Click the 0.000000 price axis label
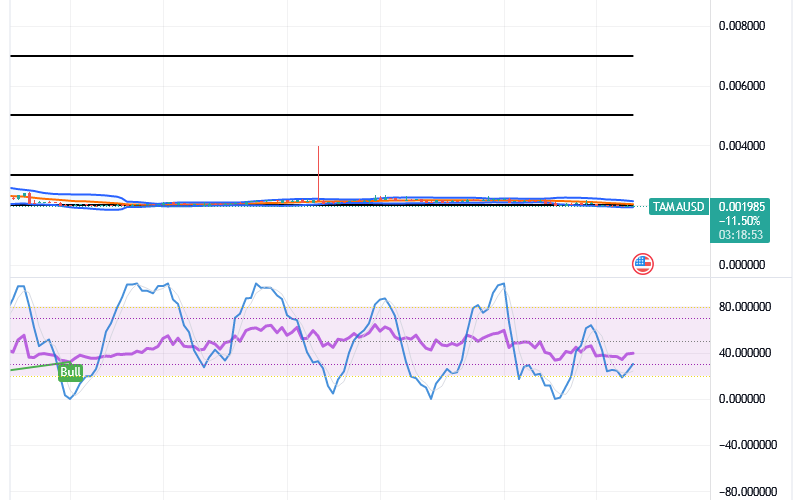Screen dimensions: 802x500 pyautogui.click(x=742, y=265)
